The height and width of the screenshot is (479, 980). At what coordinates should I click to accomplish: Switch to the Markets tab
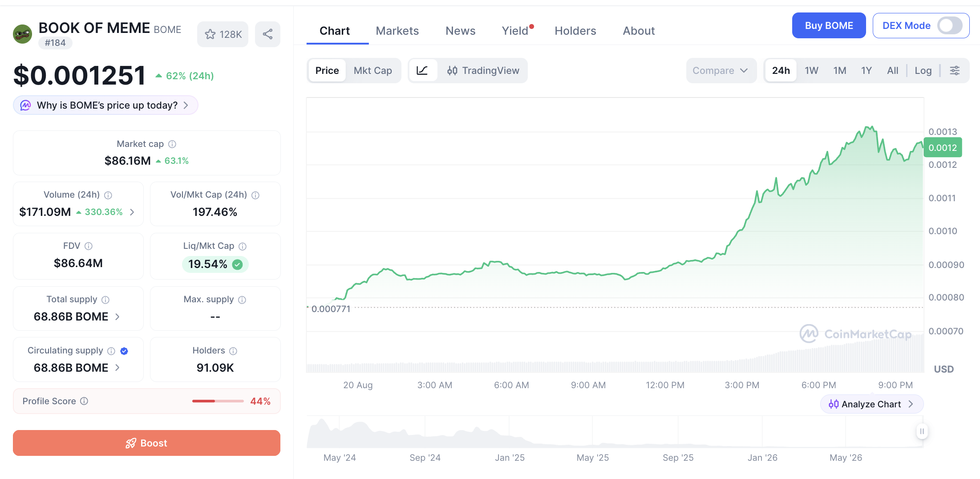click(x=397, y=31)
